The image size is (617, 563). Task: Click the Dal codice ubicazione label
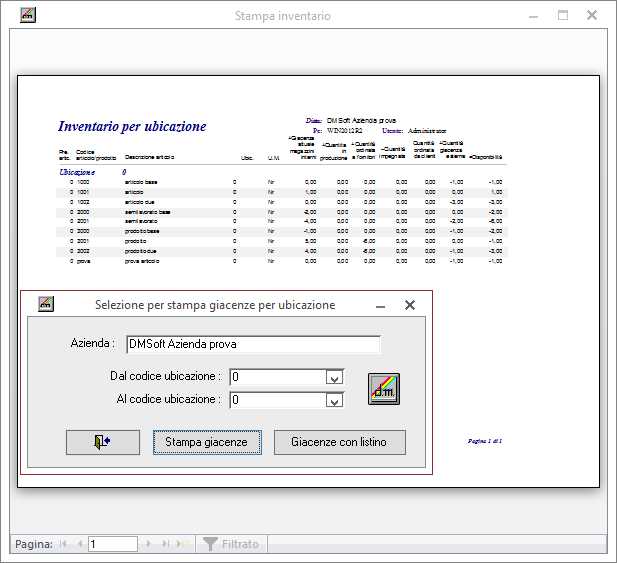tap(166, 376)
